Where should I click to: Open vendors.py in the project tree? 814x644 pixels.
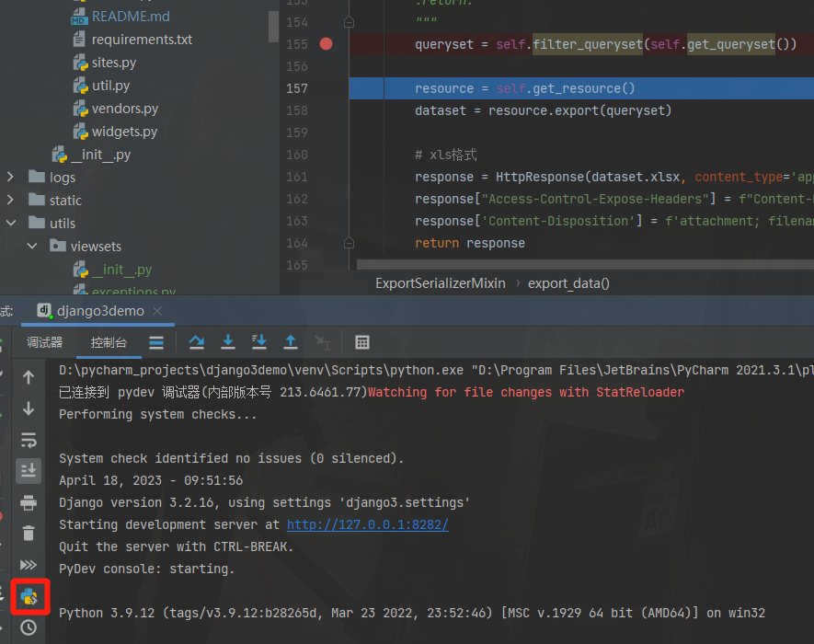(124, 109)
